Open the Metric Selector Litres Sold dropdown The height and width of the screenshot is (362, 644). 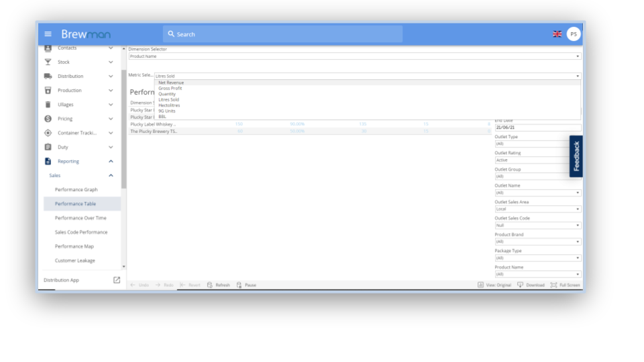[x=368, y=76]
